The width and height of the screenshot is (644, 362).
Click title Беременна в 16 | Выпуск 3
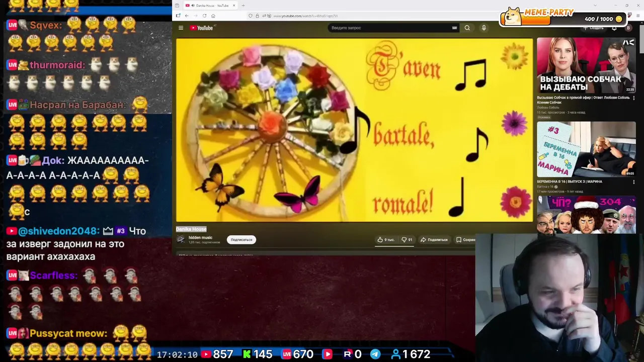click(x=570, y=182)
